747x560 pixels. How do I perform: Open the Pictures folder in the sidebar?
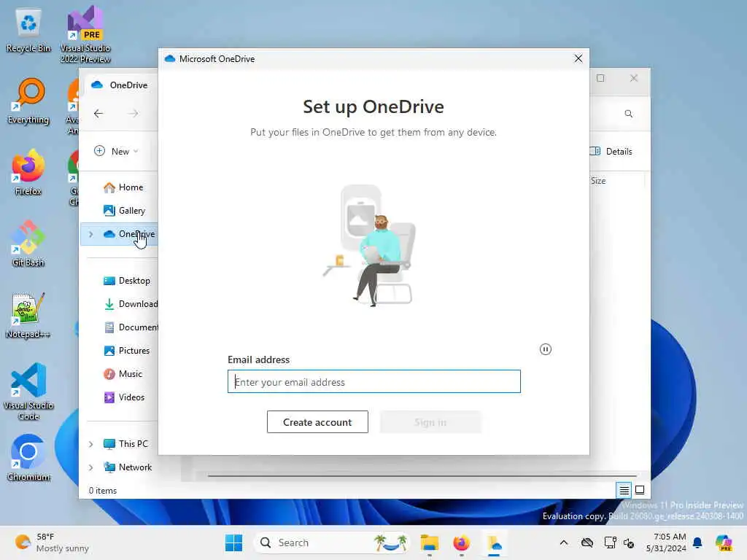coord(127,351)
